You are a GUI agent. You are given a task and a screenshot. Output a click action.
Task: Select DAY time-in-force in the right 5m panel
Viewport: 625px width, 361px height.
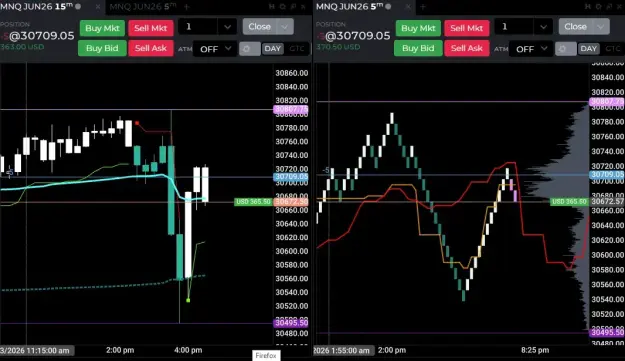tap(589, 49)
